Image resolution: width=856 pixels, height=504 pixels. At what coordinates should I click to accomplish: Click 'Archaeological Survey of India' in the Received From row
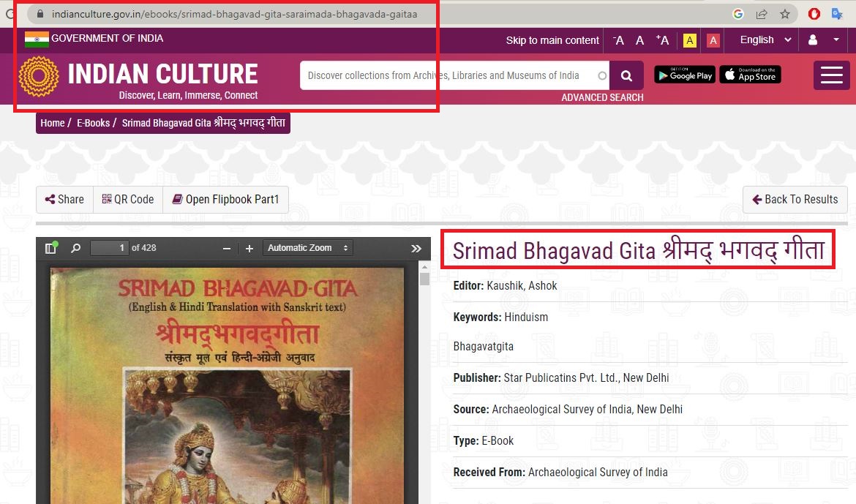click(x=598, y=473)
